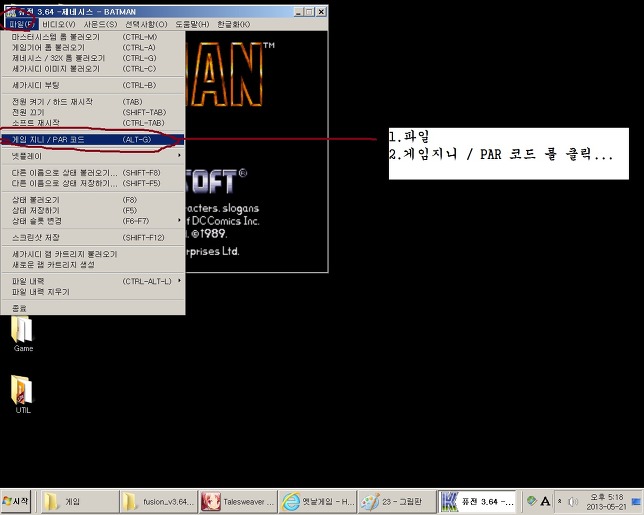Select 스크린샷 저장 (SHIFT-F12)
Image resolution: width=644 pixels, height=515 pixels.
pos(92,237)
